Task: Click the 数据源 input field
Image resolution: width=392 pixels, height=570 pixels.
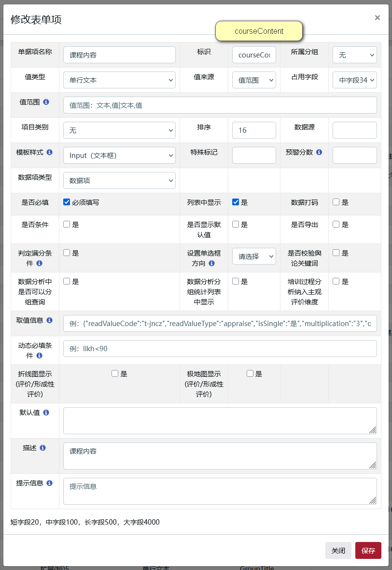Action: coord(354,130)
